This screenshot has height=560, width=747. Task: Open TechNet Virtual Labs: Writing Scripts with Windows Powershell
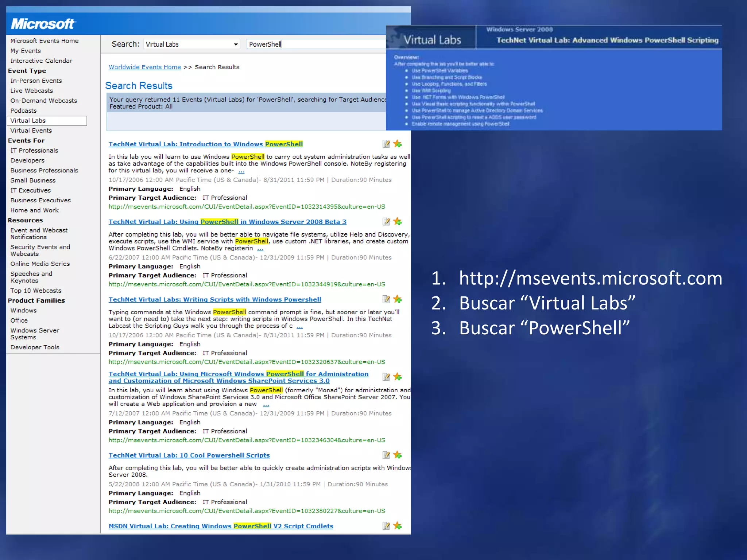215,299
